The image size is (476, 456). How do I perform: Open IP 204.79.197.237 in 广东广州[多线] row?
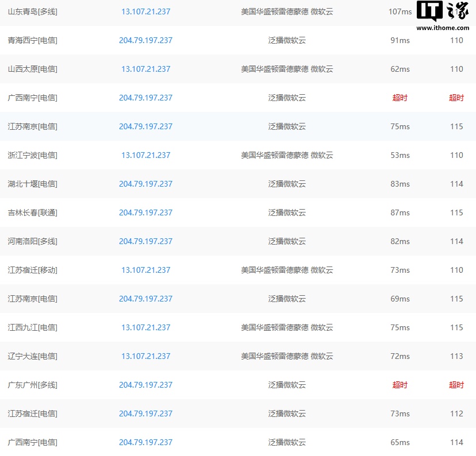click(x=145, y=385)
